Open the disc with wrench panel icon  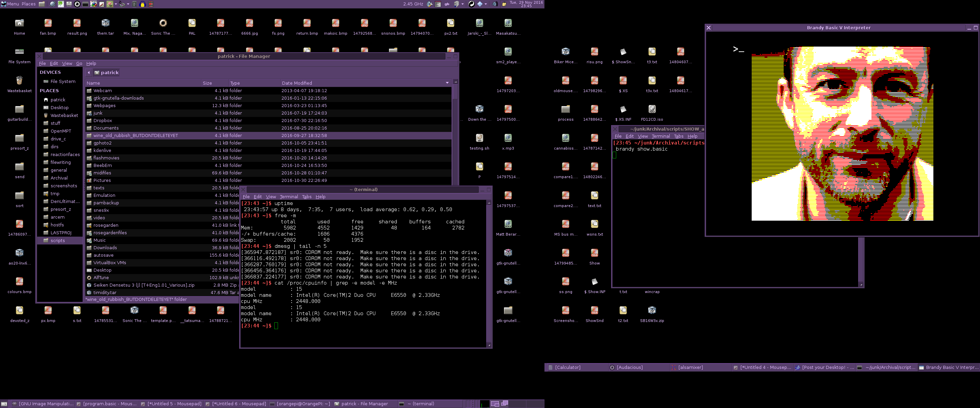point(430,4)
